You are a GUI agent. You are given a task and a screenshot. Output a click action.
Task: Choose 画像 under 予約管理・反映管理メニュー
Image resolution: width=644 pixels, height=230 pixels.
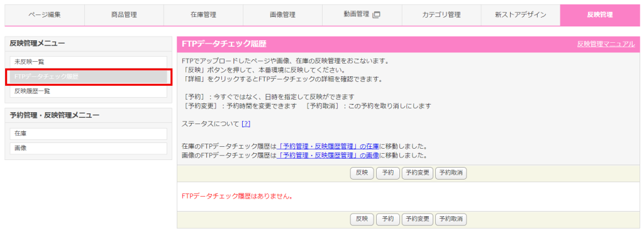(x=88, y=149)
